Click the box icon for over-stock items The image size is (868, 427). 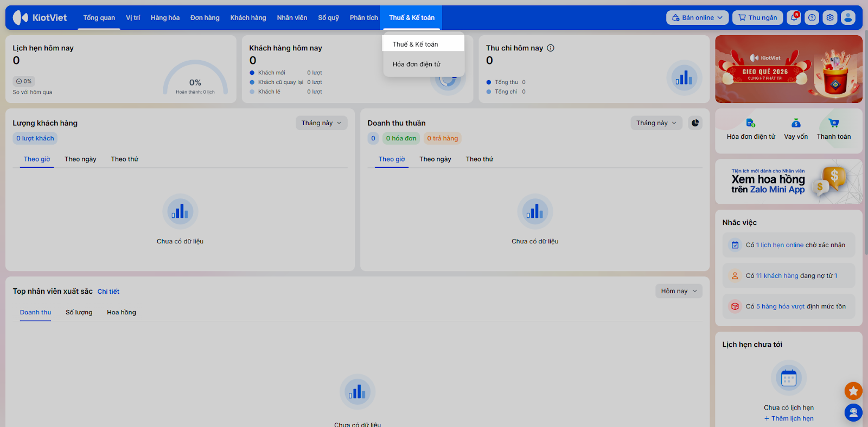point(735,307)
